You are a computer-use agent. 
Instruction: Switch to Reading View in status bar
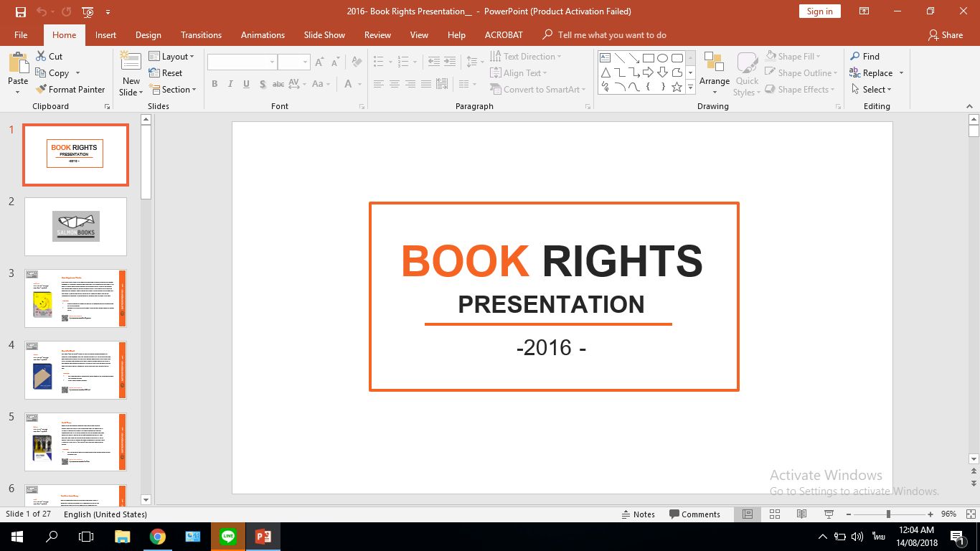(801, 514)
